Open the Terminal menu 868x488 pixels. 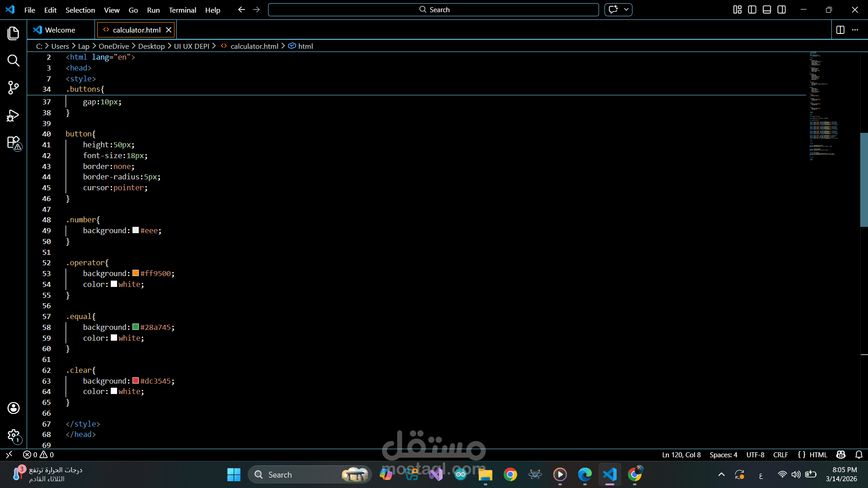[x=182, y=10]
